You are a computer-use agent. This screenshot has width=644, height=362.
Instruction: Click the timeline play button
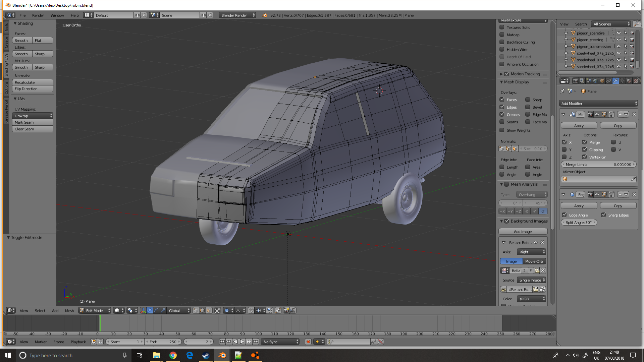click(242, 342)
